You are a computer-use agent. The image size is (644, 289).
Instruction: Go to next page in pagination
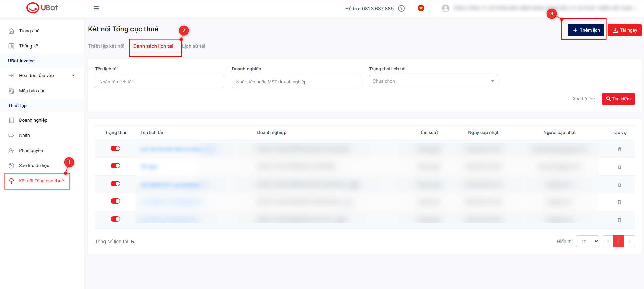tap(629, 241)
